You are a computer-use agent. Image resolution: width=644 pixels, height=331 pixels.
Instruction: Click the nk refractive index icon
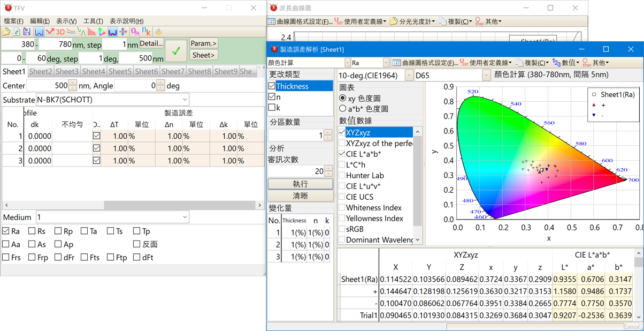click(x=146, y=32)
